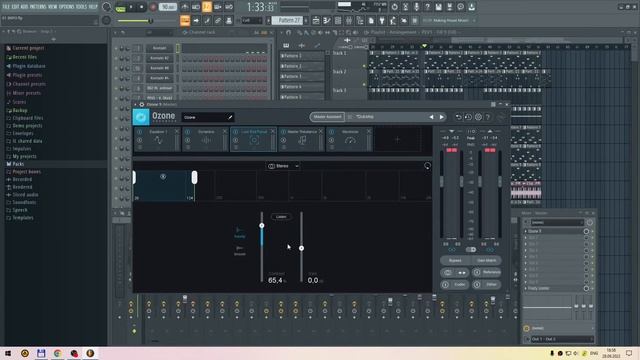Toggle the band solo eye icon

pos(163,177)
